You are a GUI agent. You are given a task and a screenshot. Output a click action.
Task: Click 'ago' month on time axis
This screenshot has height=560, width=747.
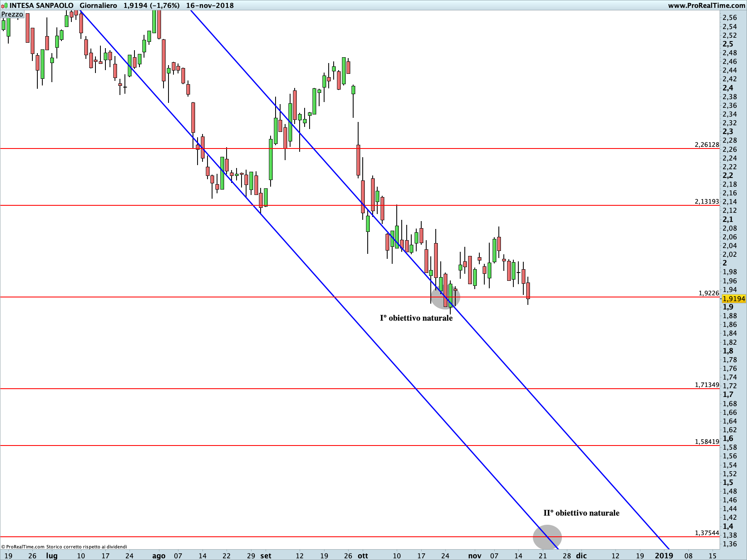pyautogui.click(x=159, y=556)
